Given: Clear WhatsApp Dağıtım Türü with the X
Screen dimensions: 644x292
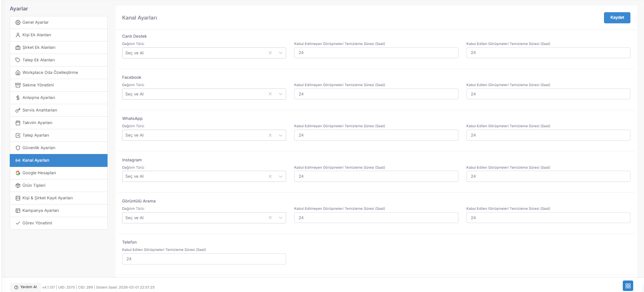Looking at the screenshot, I should pyautogui.click(x=270, y=135).
